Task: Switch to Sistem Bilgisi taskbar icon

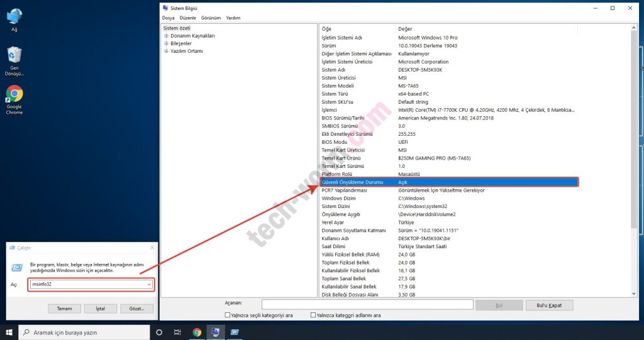Action: point(216,332)
